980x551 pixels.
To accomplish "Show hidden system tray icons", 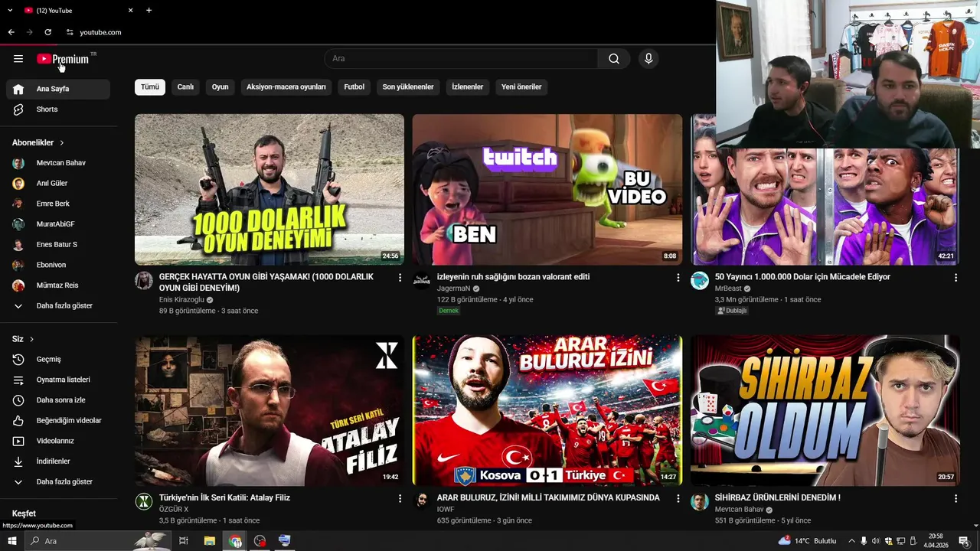I will 851,541.
